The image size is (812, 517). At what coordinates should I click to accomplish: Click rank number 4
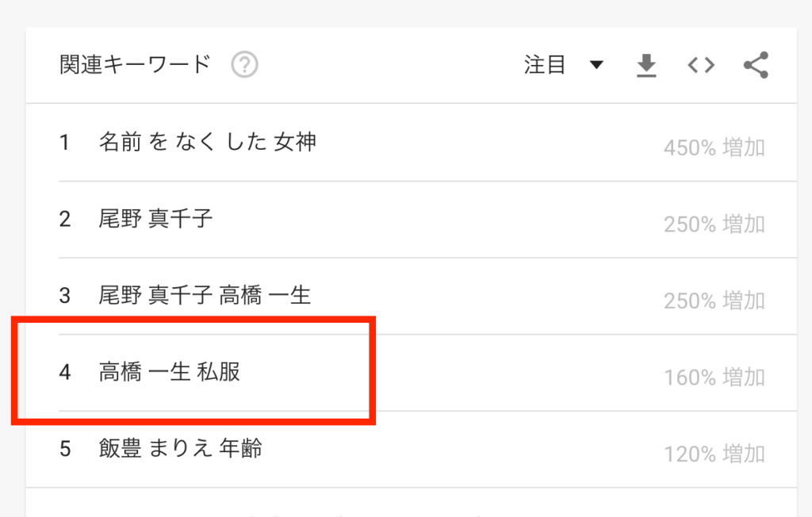click(x=64, y=372)
